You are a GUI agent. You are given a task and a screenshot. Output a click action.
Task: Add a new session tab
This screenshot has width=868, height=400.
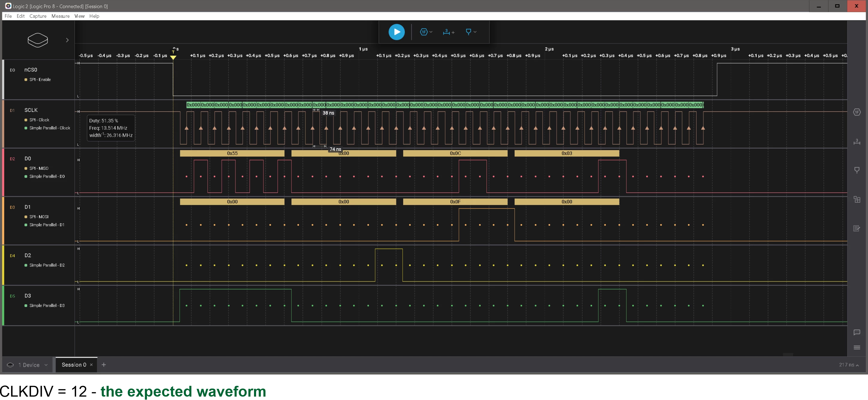click(104, 365)
